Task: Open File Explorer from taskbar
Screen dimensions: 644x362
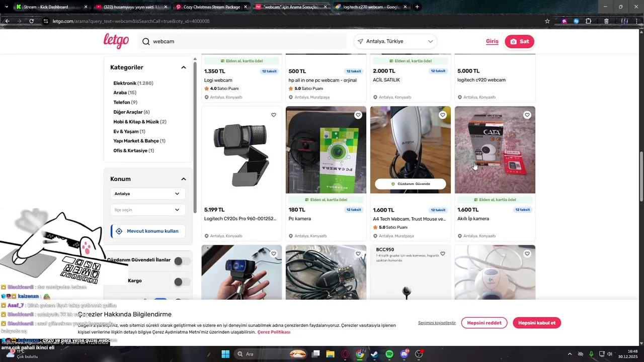Action: 330,354
